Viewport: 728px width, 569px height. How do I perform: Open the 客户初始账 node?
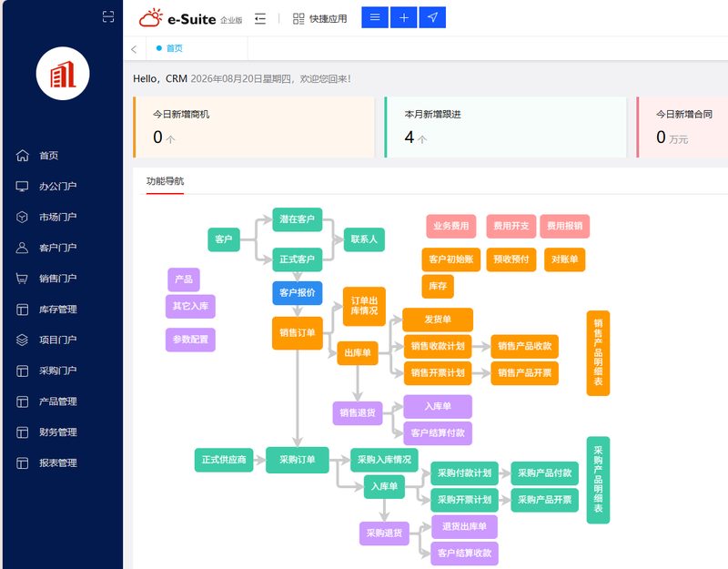click(x=451, y=259)
